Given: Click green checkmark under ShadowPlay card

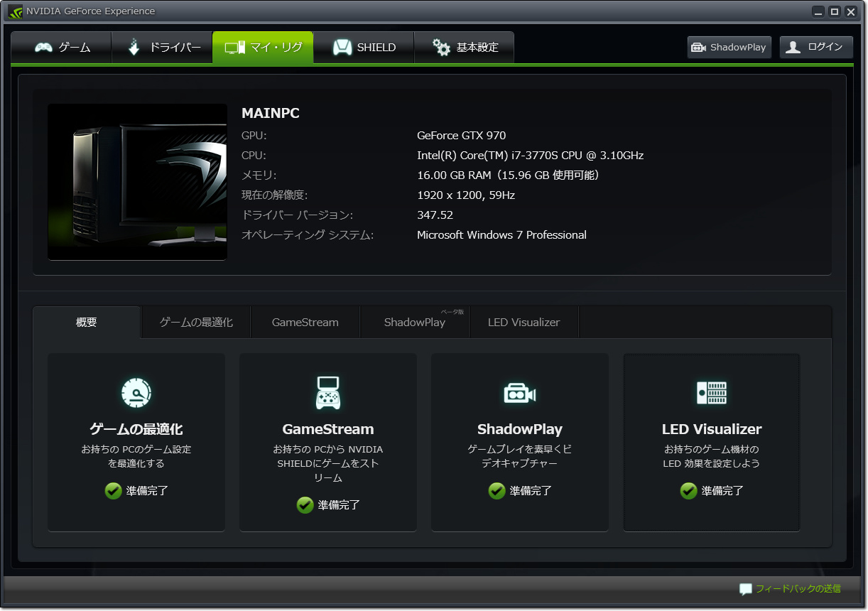Looking at the screenshot, I should (497, 491).
